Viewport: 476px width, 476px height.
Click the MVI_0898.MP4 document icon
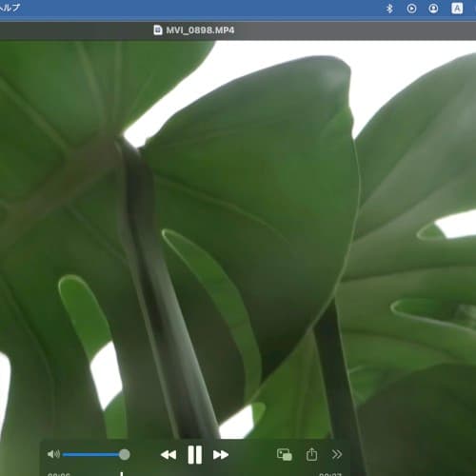[x=158, y=30]
